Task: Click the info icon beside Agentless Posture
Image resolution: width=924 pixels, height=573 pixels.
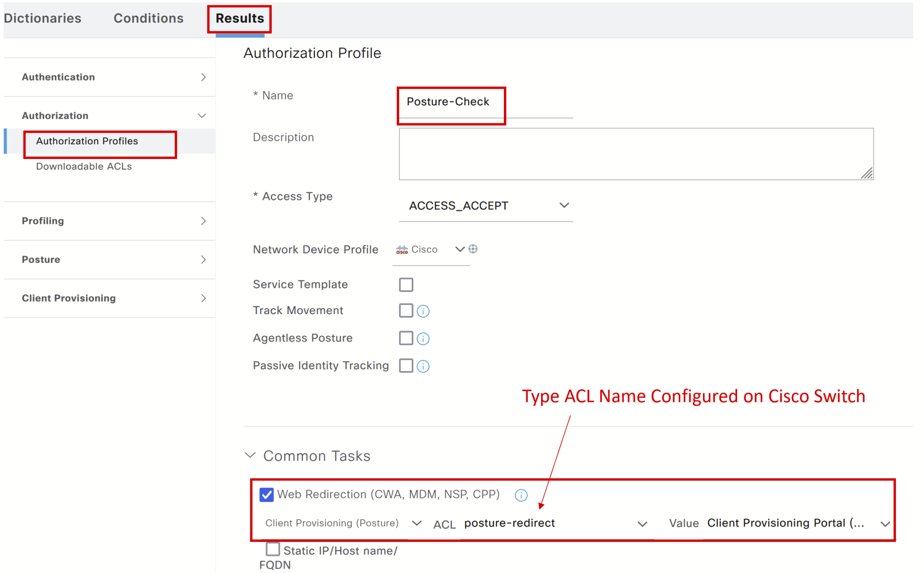Action: 423,338
